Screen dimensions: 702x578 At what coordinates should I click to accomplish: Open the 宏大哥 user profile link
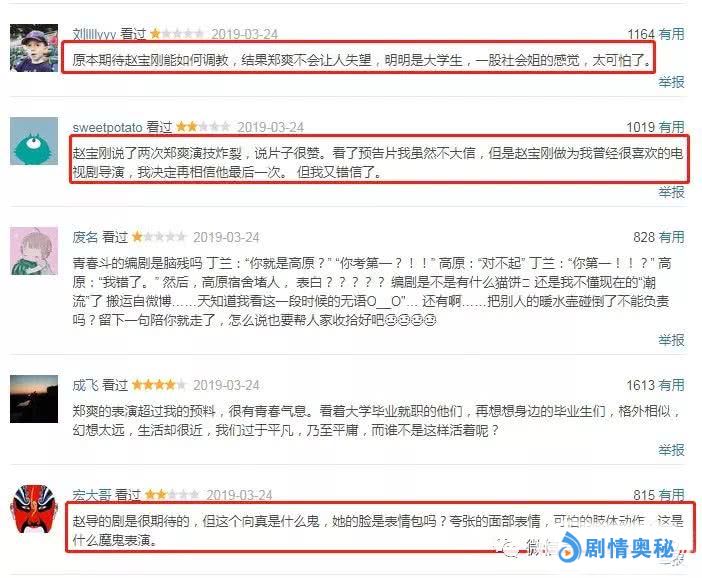coord(92,495)
